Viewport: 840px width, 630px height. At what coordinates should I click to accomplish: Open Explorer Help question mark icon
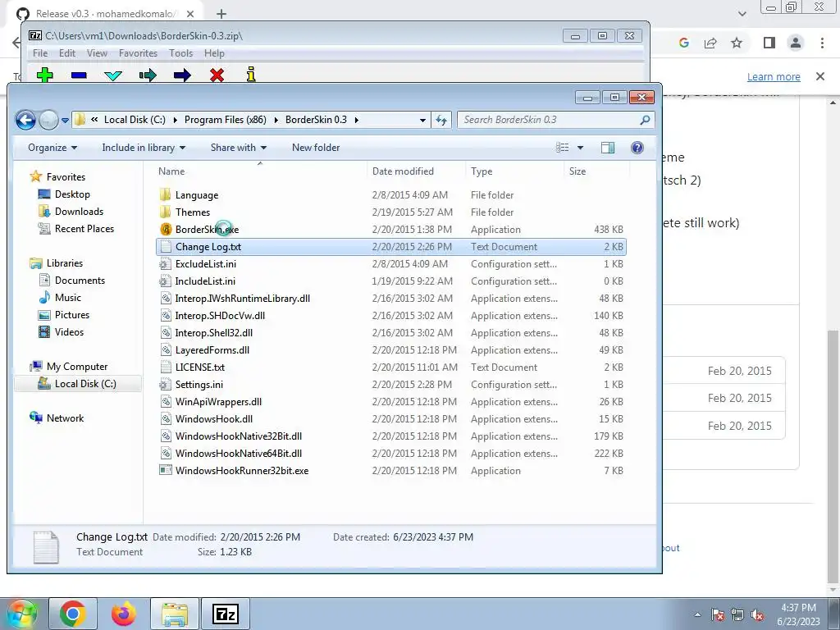(x=637, y=148)
